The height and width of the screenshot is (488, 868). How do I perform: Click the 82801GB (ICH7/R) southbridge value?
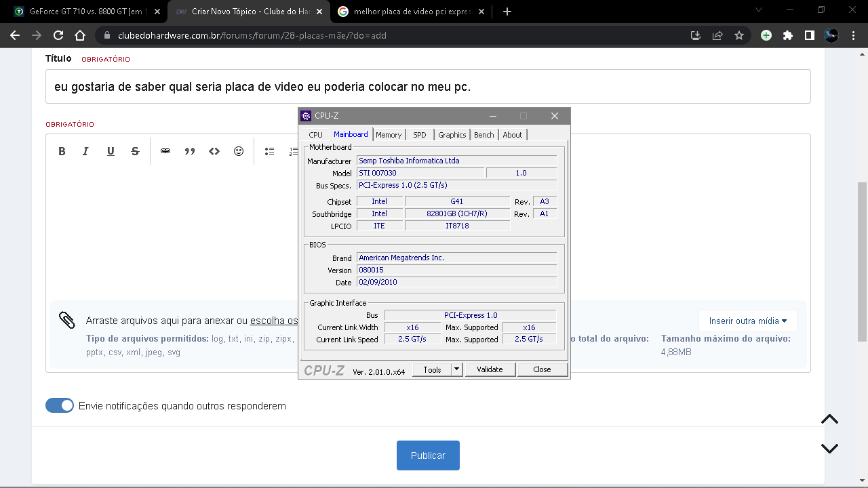(457, 213)
